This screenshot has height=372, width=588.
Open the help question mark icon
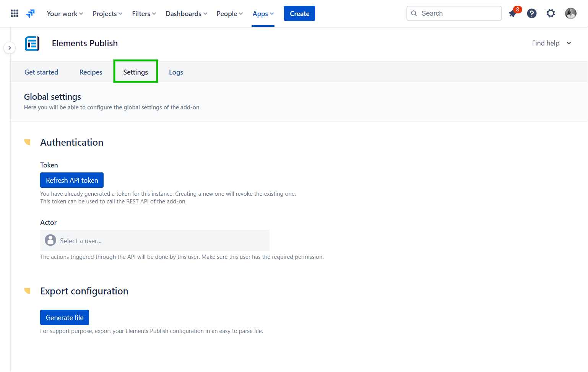coord(531,14)
